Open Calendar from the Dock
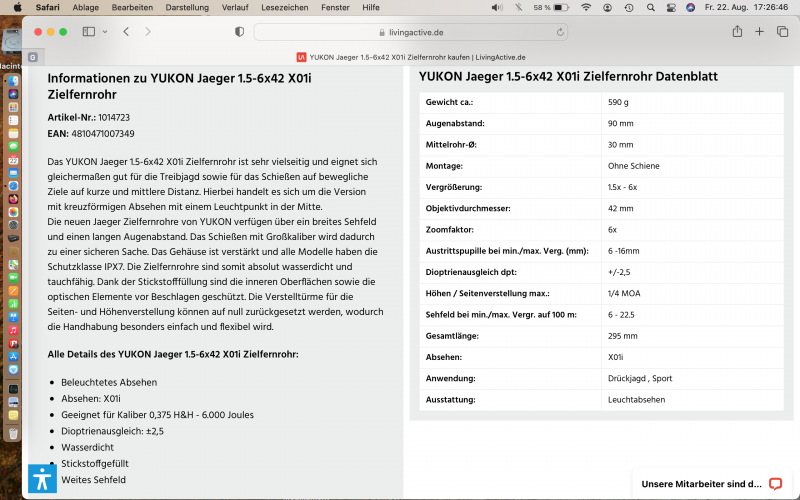The image size is (800, 500). pyautogui.click(x=13, y=160)
